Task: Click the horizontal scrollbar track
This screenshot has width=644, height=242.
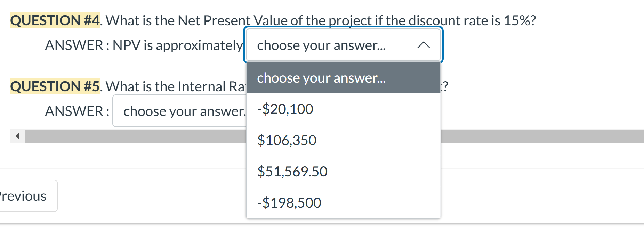Action: [x=139, y=136]
